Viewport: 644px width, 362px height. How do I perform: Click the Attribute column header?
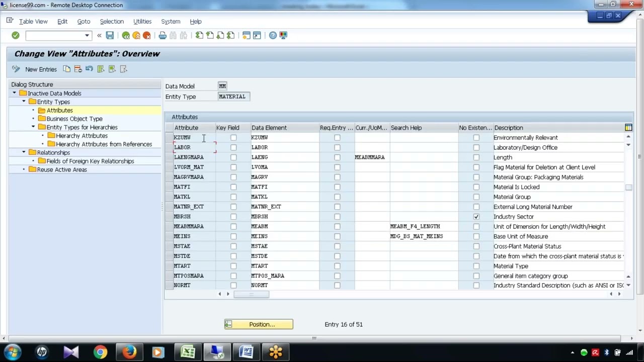[x=194, y=128]
